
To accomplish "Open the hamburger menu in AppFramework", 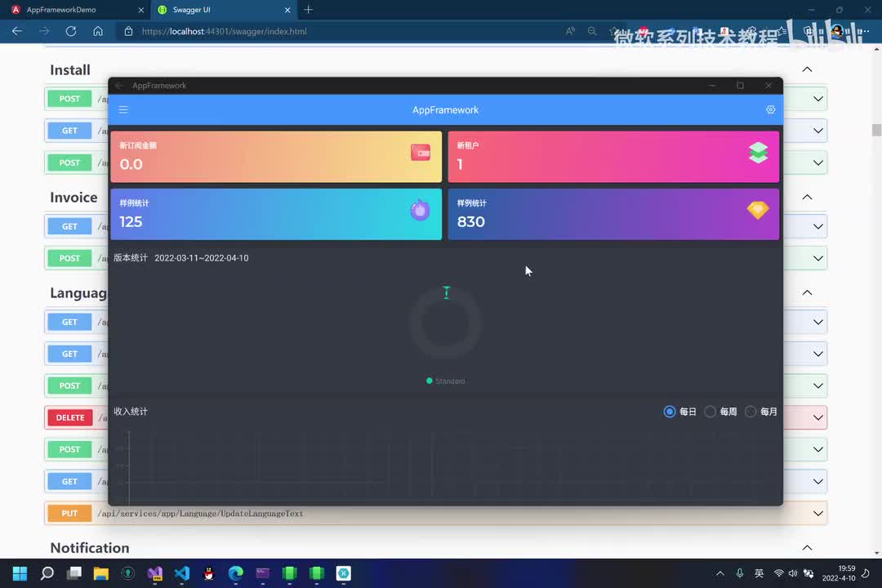I will (x=123, y=110).
